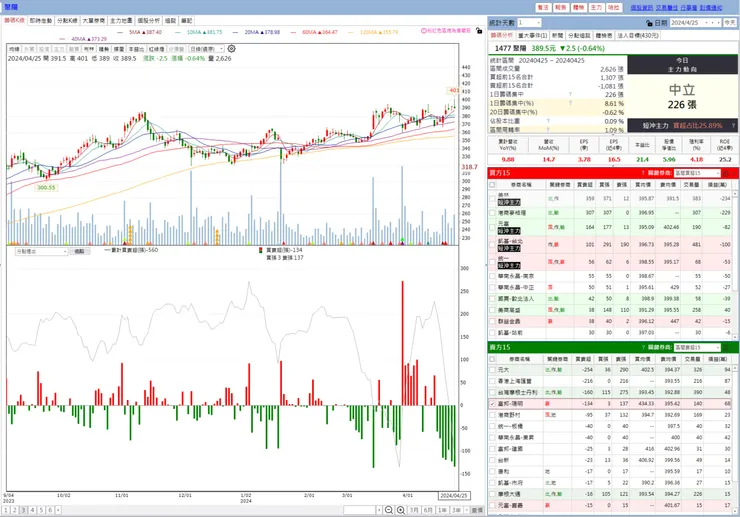Screen dimensions: 740x517
Task: Open help icon in 短沖主力 bar
Action: pyautogui.click(x=733, y=126)
